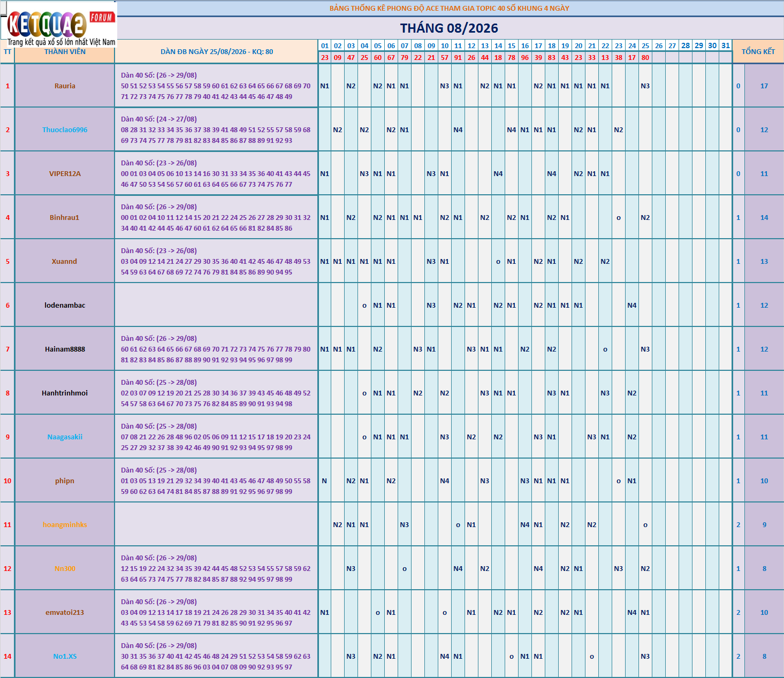The width and height of the screenshot is (784, 678).
Task: Select the N4 cell in No1.XS's row
Action: coord(445,656)
